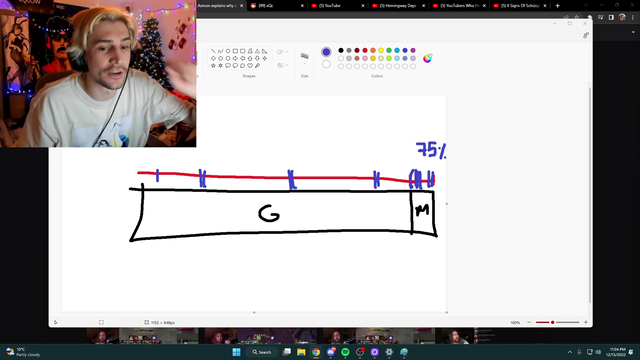
Task: Click the zoom out minus button
Action: click(x=529, y=322)
